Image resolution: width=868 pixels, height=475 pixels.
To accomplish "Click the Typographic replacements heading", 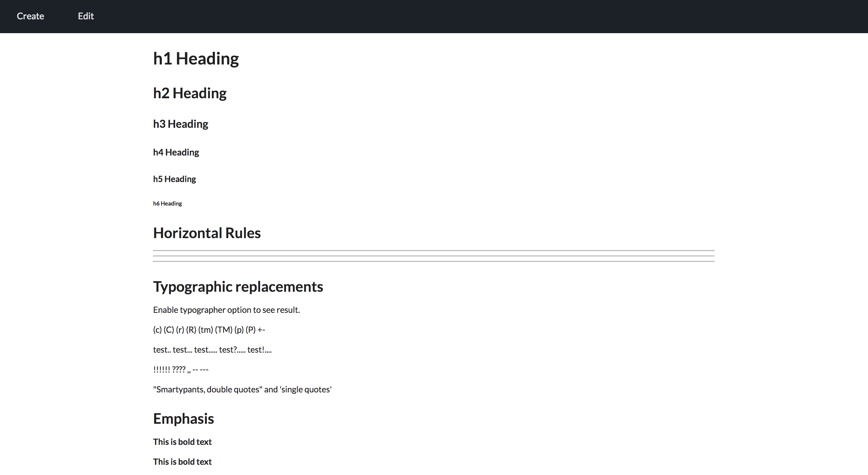I will [x=238, y=287].
